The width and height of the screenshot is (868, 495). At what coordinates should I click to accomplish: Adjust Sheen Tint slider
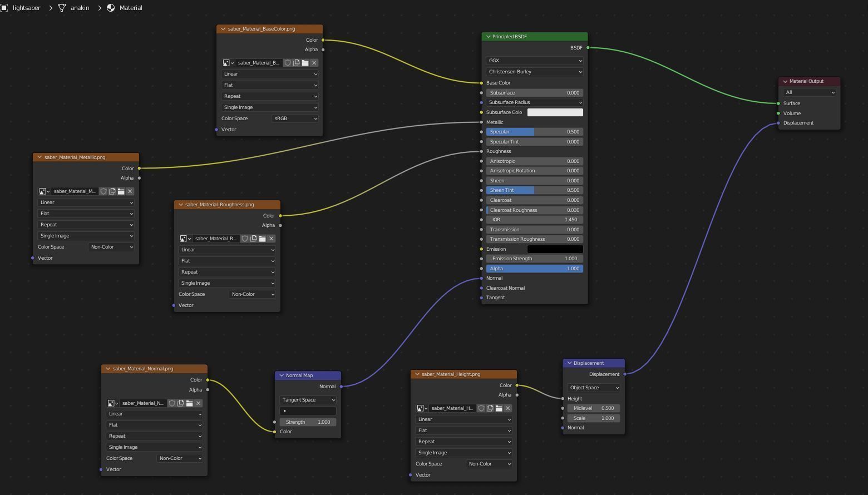click(x=535, y=190)
